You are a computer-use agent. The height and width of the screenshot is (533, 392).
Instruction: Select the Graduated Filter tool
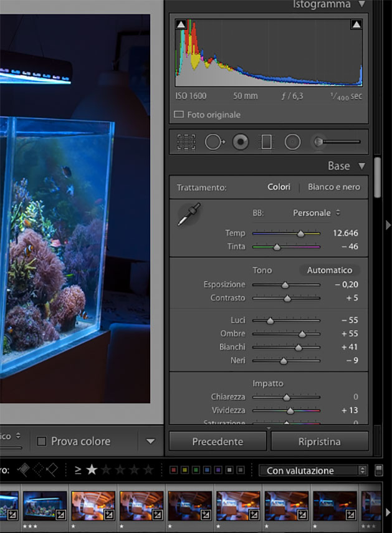pyautogui.click(x=266, y=142)
